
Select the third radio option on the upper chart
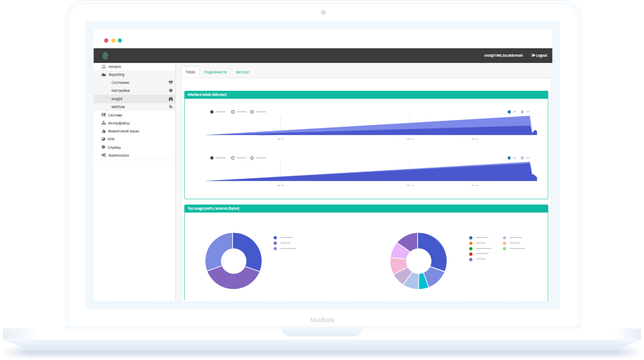(252, 112)
